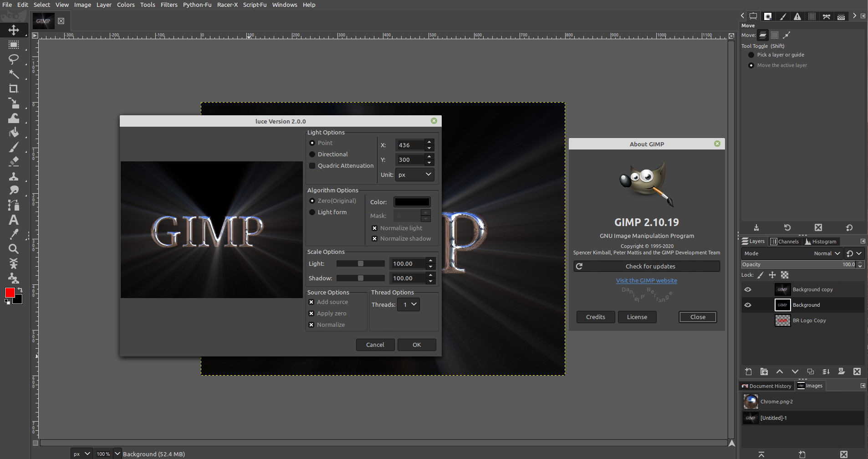This screenshot has height=459, width=868.
Task: Open the Filters menu
Action: (169, 5)
